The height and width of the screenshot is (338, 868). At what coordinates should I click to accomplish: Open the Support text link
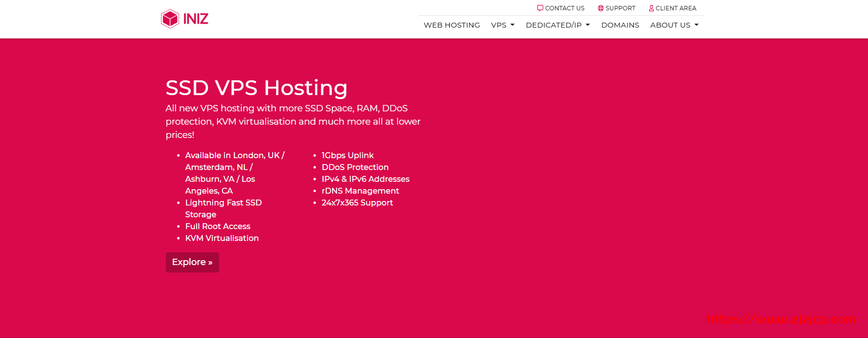point(620,8)
